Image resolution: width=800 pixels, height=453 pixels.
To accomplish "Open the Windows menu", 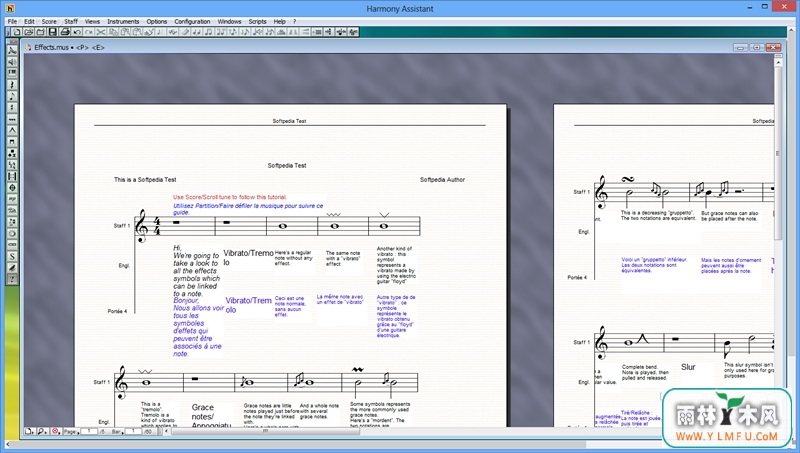I will (229, 21).
